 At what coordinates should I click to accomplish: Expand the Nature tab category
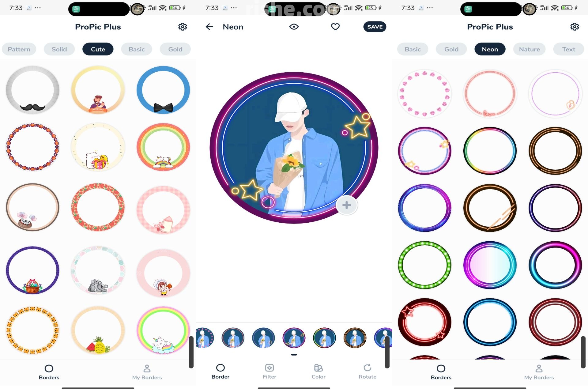[x=530, y=49]
